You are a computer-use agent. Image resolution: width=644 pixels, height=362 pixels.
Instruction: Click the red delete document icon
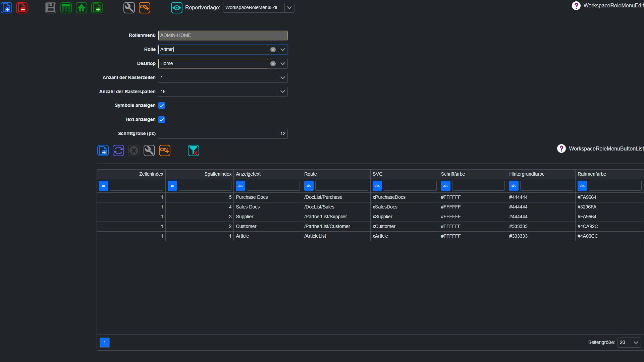point(22,7)
